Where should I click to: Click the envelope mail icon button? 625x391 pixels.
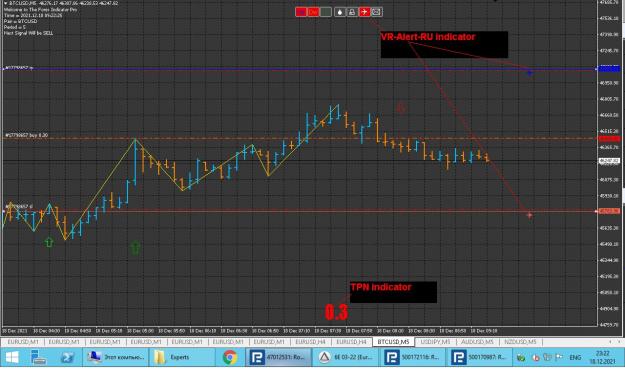[377, 12]
